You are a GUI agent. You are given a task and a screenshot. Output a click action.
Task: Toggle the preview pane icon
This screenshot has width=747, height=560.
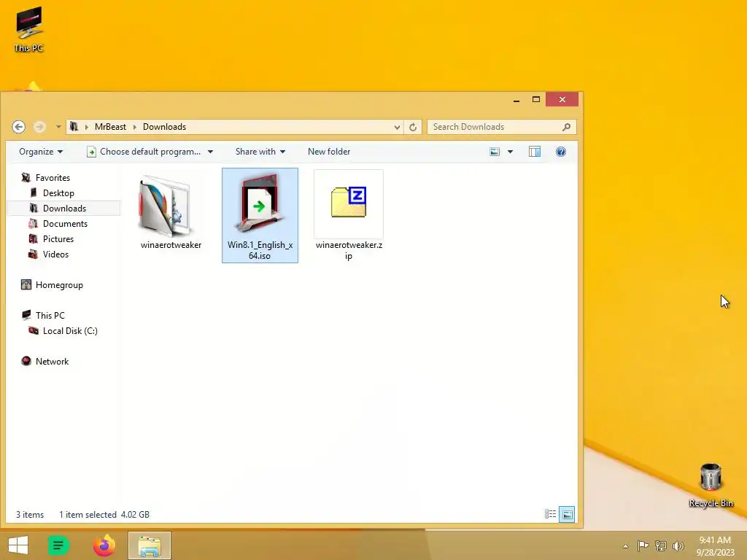click(x=535, y=152)
